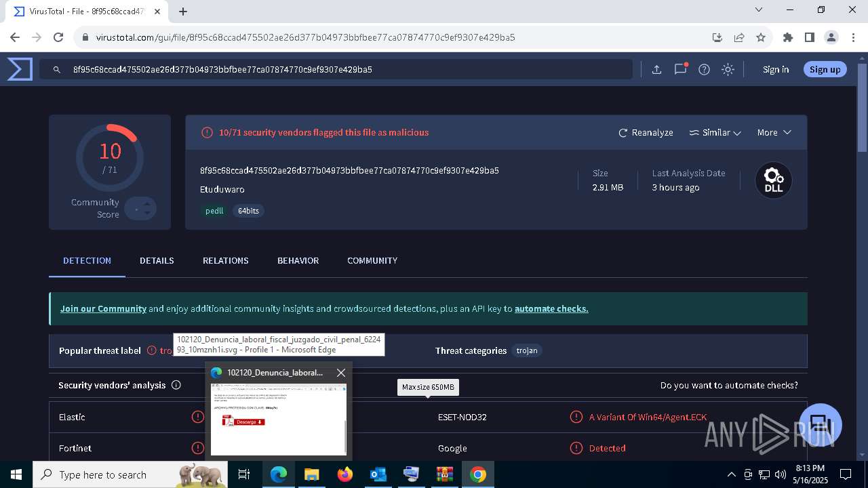Open WinRAR from taskbar

[x=444, y=474]
